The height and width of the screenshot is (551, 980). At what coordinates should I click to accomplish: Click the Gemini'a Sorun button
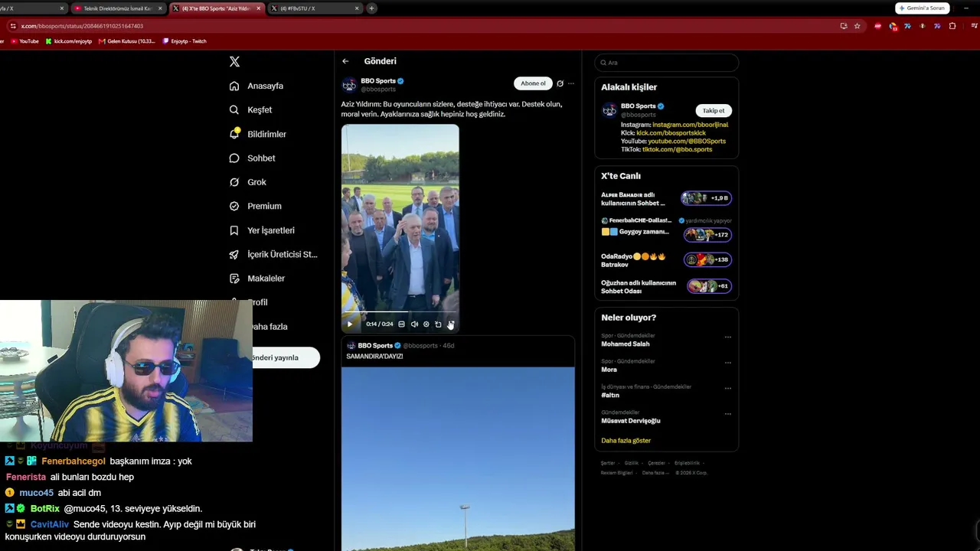pos(923,8)
